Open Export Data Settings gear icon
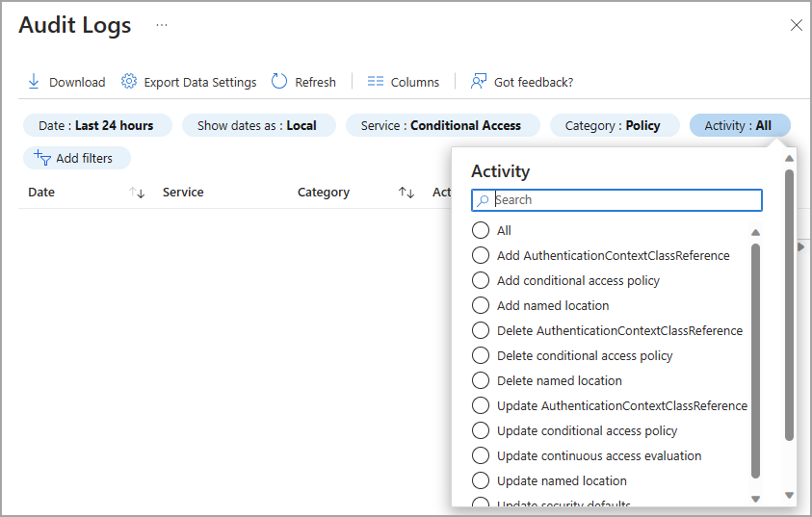Screen dimensions: 812x517 pos(129,82)
